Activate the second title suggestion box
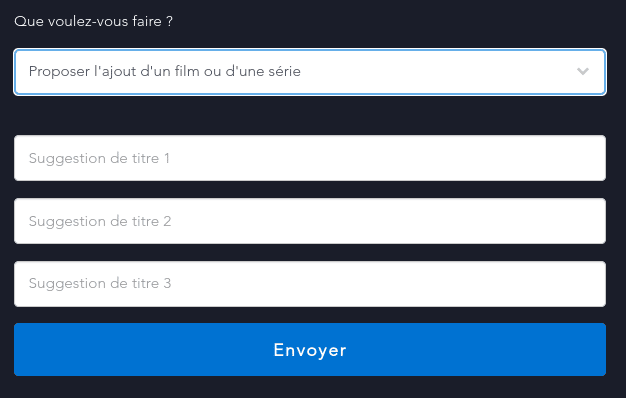This screenshot has height=398, width=626. [310, 221]
